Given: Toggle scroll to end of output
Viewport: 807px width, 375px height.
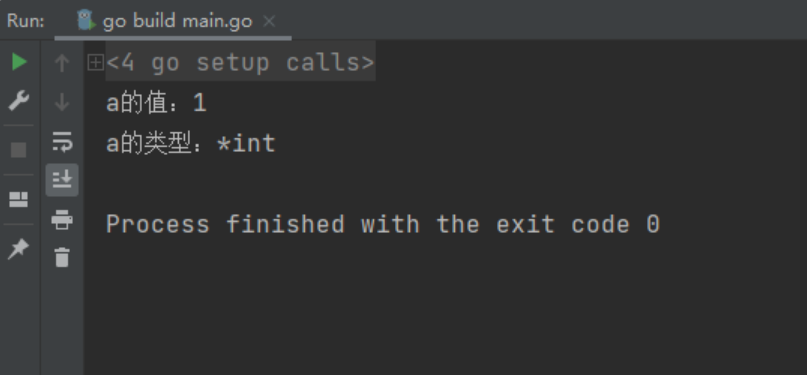Looking at the screenshot, I should click(x=62, y=180).
